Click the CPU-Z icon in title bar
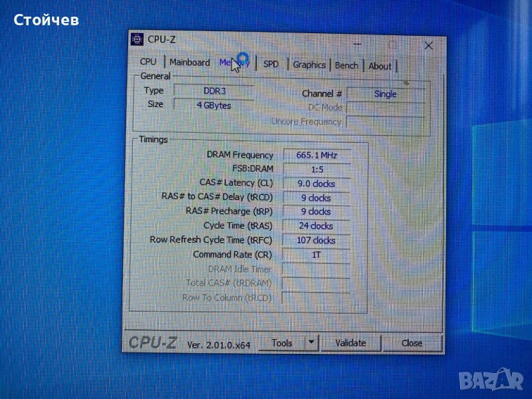The width and height of the screenshot is (532, 399). [x=138, y=39]
